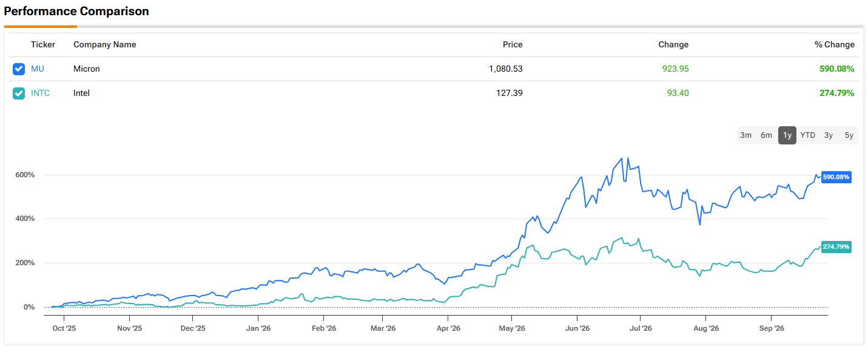The width and height of the screenshot is (868, 352).
Task: Click Intel company name in table
Action: [81, 93]
